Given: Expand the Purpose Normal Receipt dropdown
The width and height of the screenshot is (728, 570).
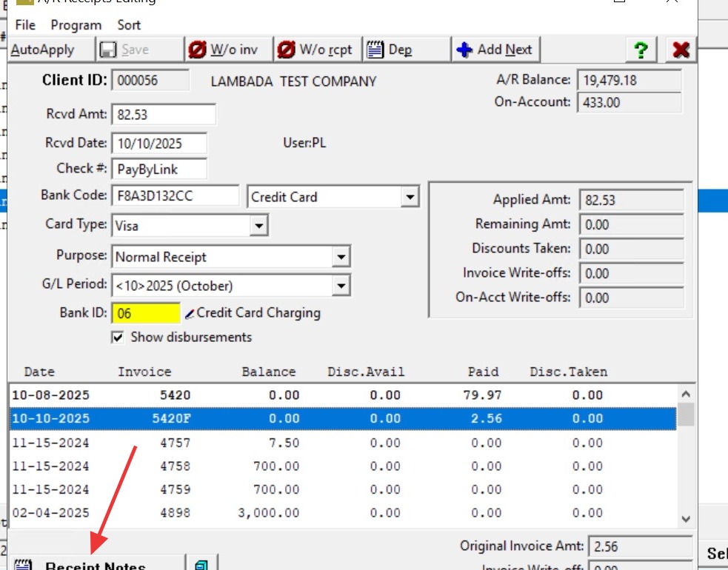Looking at the screenshot, I should [341, 257].
